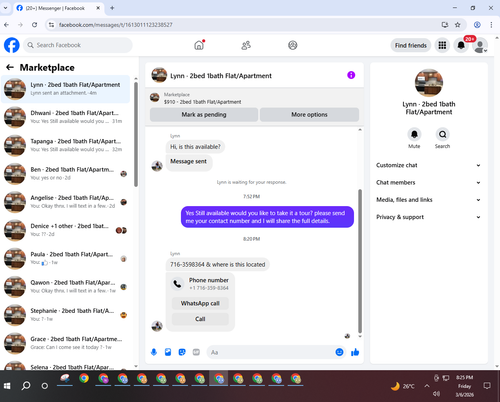
Task: Open conversation info purple icon
Action: [351, 75]
